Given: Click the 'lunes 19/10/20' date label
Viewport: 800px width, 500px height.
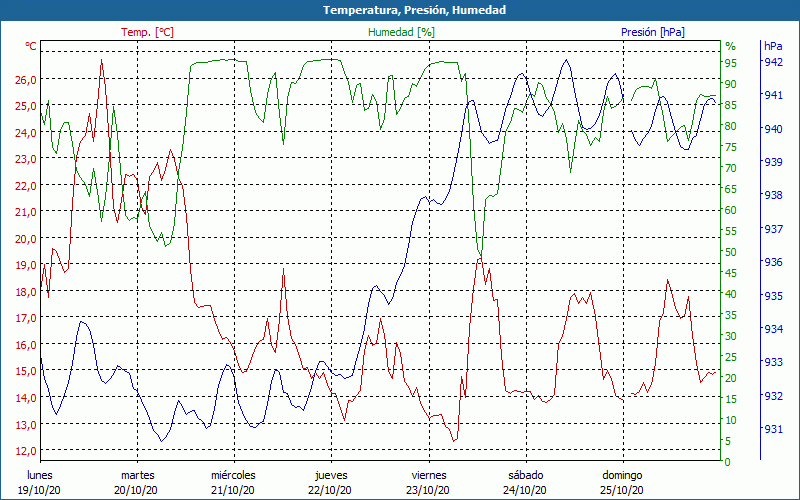Looking at the screenshot, I should [x=39, y=483].
